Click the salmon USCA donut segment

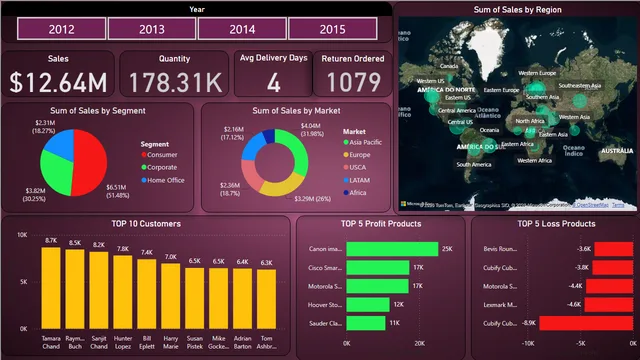250,176
